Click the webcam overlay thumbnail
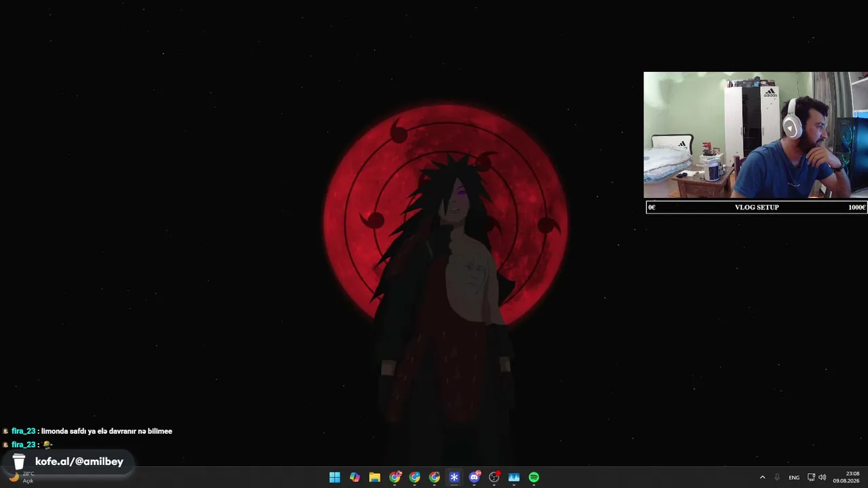This screenshot has height=488, width=868. click(x=755, y=135)
